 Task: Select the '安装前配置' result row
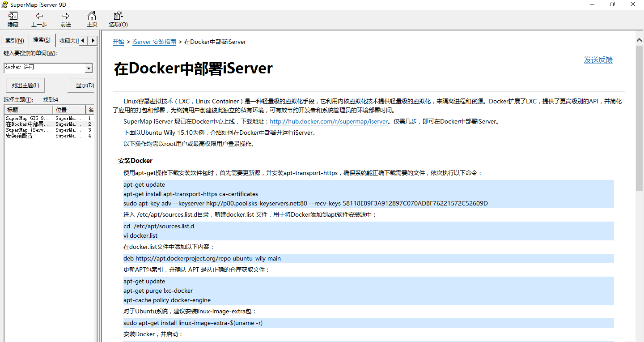tap(49, 136)
